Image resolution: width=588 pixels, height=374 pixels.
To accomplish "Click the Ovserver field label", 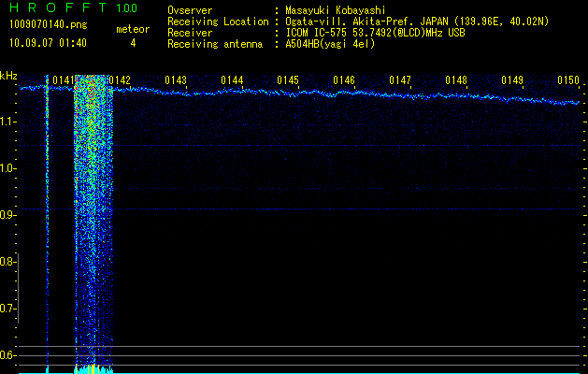I will [x=190, y=10].
